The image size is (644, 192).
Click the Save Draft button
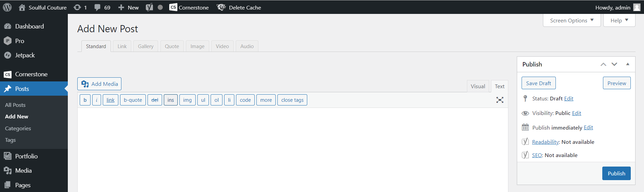(x=538, y=83)
